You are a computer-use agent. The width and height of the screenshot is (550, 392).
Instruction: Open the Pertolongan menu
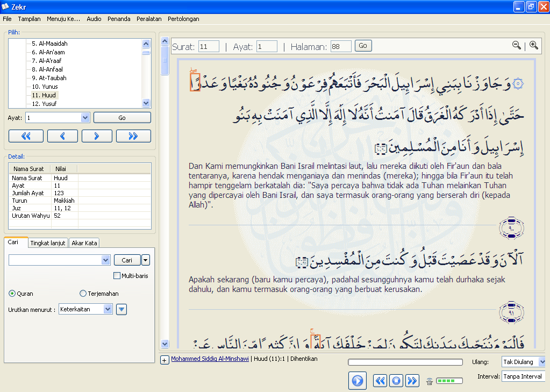183,19
